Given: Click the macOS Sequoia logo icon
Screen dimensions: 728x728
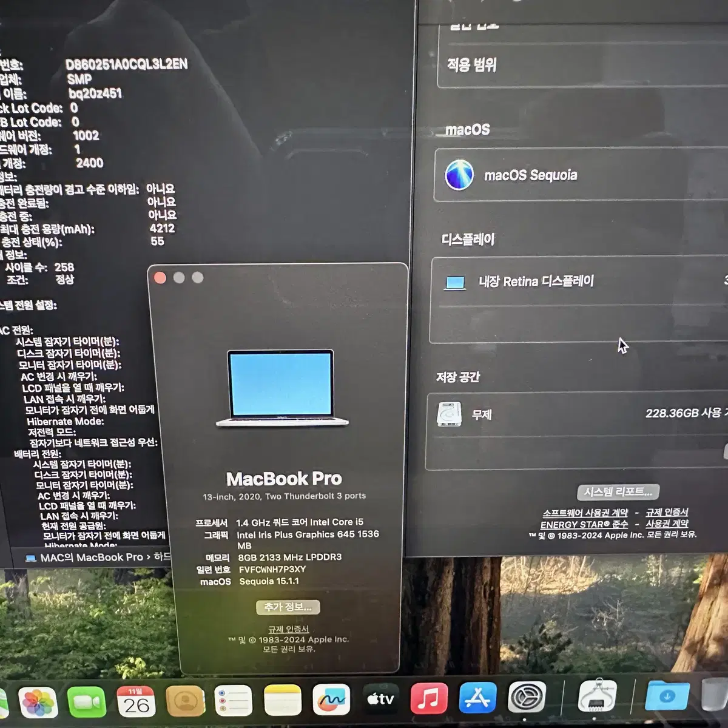Looking at the screenshot, I should click(459, 175).
